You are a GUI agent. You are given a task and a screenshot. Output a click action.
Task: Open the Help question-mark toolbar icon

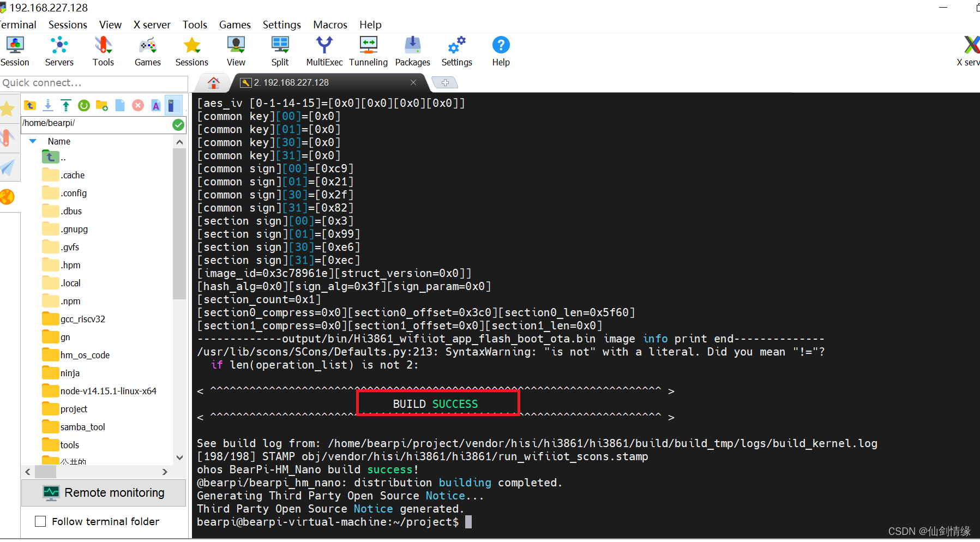coord(501,51)
